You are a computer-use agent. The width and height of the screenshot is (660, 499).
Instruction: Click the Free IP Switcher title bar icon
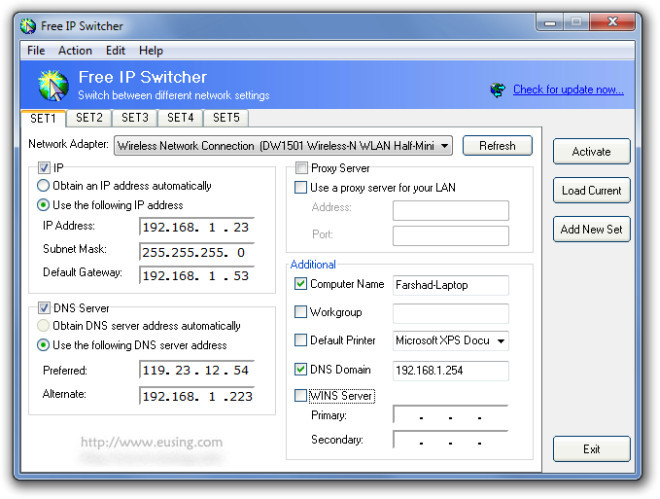click(x=28, y=25)
